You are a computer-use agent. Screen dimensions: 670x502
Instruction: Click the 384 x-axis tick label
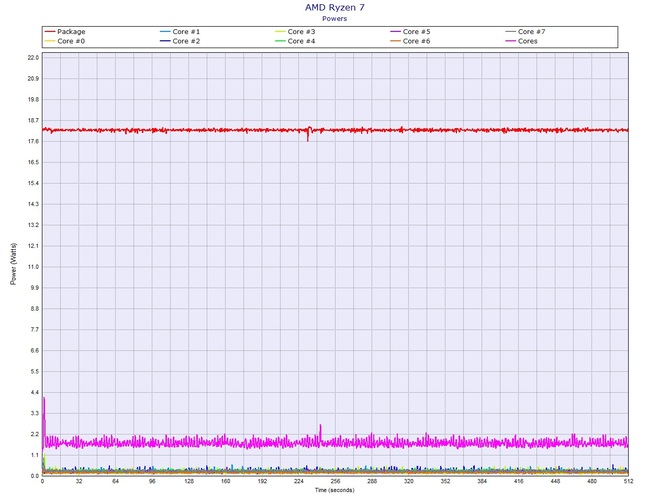pyautogui.click(x=482, y=481)
